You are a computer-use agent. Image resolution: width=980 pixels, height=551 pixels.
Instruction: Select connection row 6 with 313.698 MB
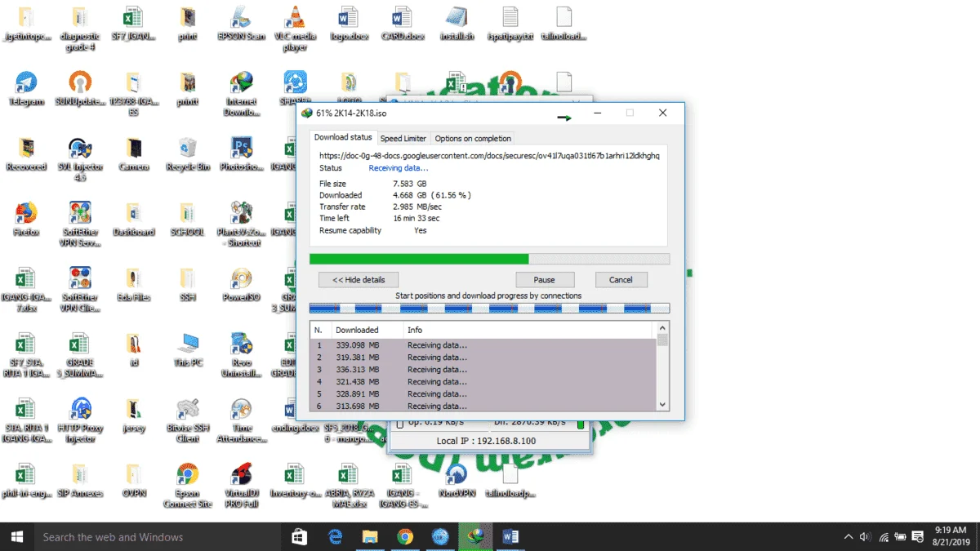pyautogui.click(x=484, y=406)
